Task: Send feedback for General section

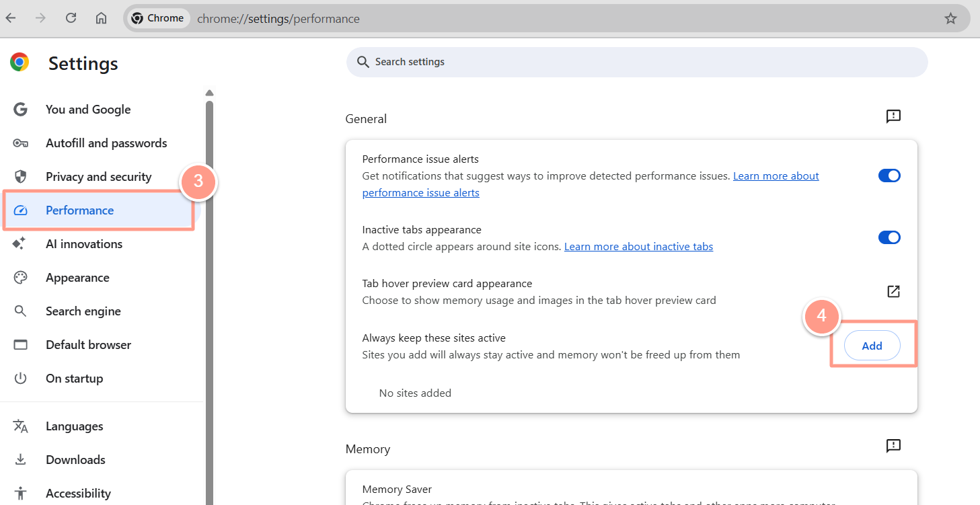Action: (893, 116)
